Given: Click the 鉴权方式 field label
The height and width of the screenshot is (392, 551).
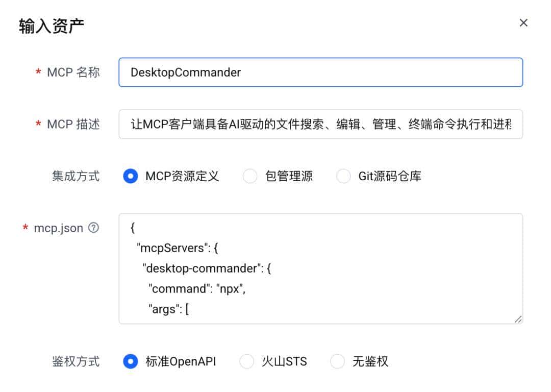Looking at the screenshot, I should click(76, 361).
